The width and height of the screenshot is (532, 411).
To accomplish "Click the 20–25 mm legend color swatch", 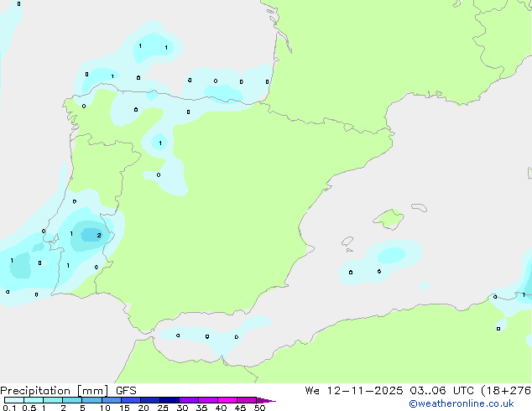I will pos(149,400).
